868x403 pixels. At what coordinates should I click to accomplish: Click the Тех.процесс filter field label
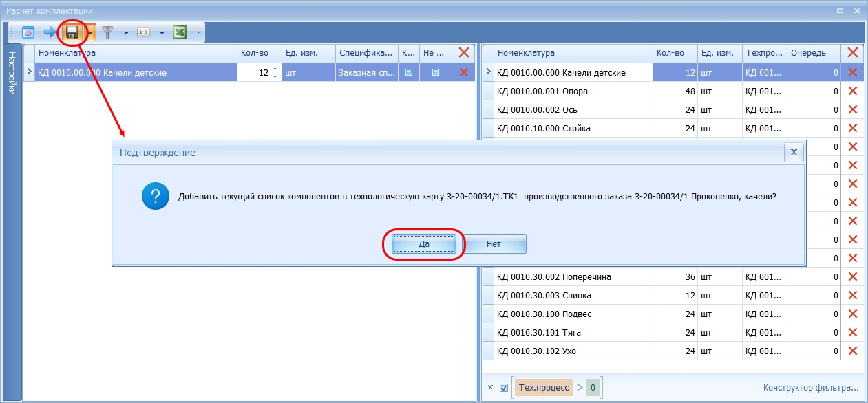(543, 388)
